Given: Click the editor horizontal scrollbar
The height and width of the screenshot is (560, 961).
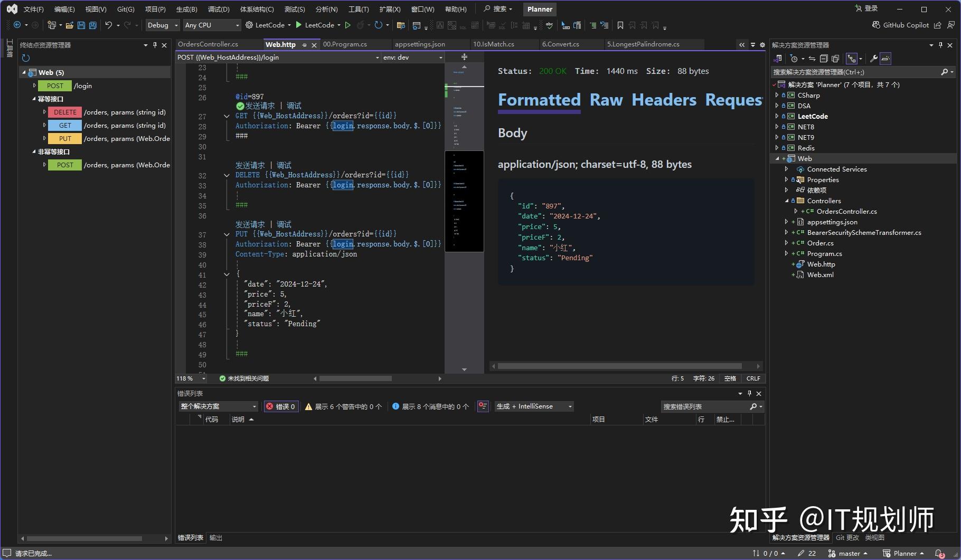Looking at the screenshot, I should [355, 378].
